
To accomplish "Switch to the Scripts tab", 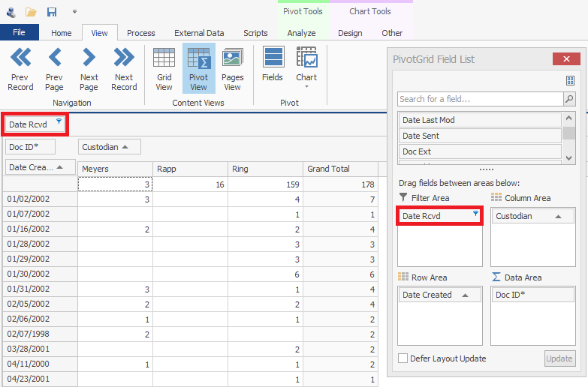I will point(255,33).
